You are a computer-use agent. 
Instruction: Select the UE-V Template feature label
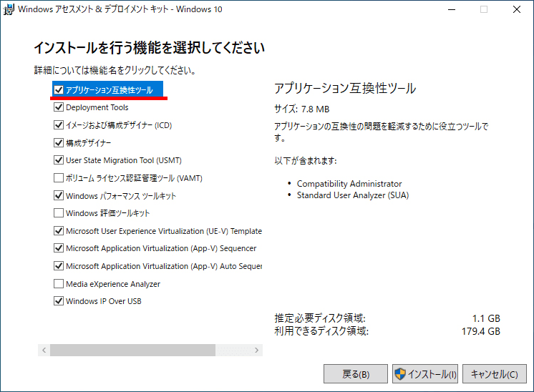164,231
